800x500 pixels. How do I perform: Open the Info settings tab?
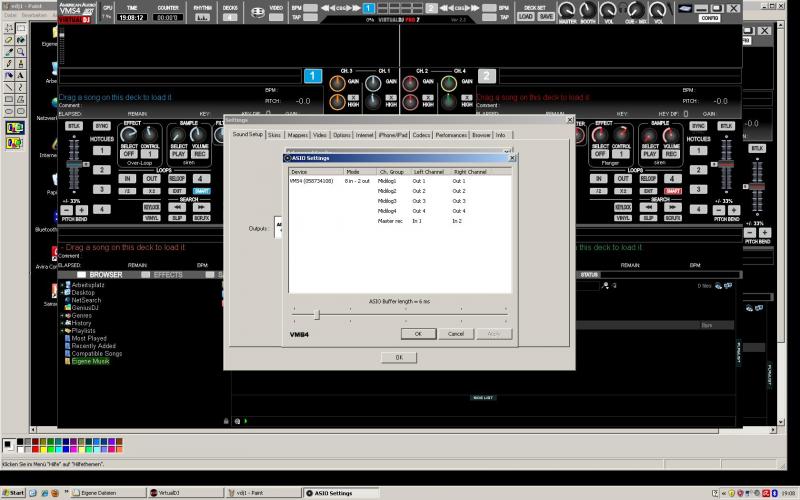pos(501,135)
